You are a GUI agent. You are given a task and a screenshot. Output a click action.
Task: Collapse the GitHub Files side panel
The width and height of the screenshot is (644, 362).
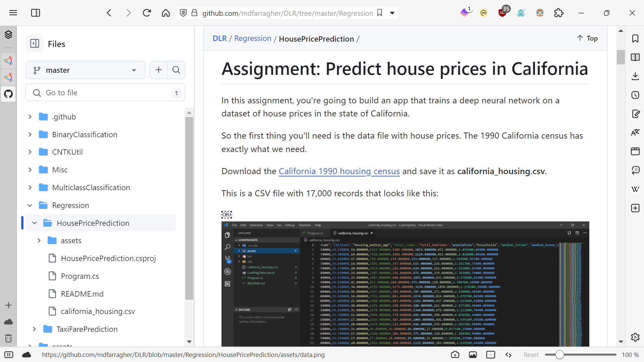point(35,44)
